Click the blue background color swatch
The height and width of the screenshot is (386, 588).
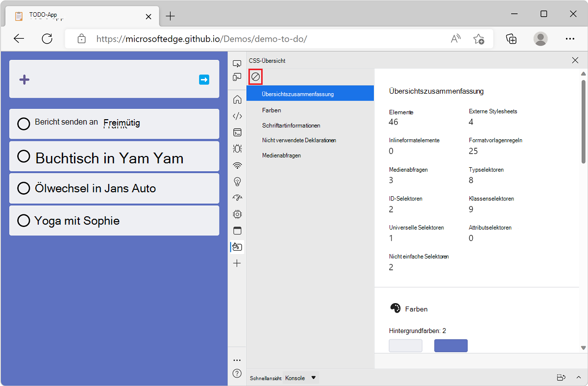click(450, 345)
